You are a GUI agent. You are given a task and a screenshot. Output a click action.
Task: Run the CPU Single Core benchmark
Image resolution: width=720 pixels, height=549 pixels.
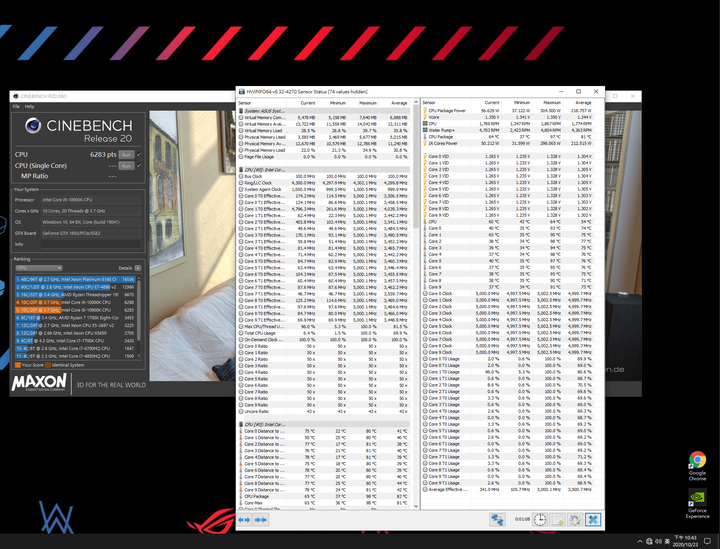coord(126,166)
